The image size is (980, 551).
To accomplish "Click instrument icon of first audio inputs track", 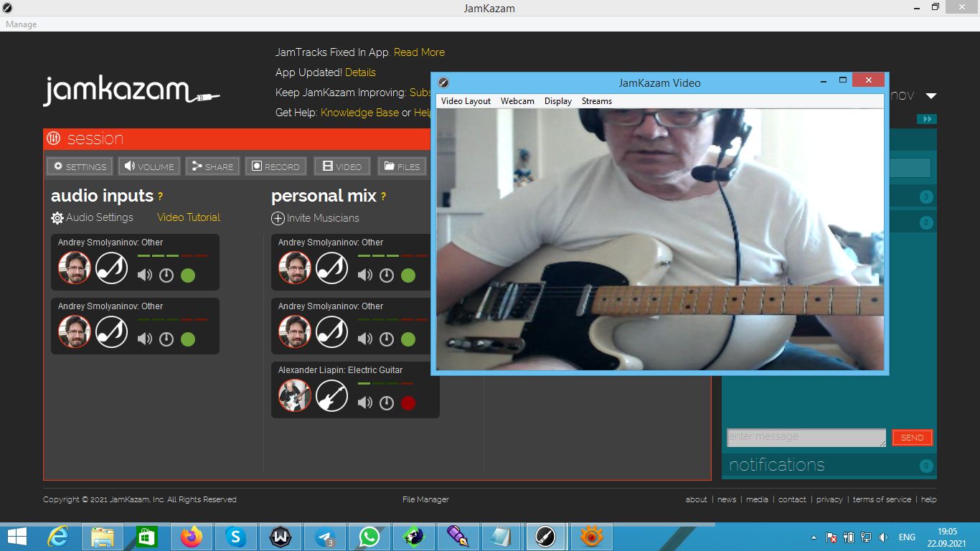I will pyautogui.click(x=111, y=268).
